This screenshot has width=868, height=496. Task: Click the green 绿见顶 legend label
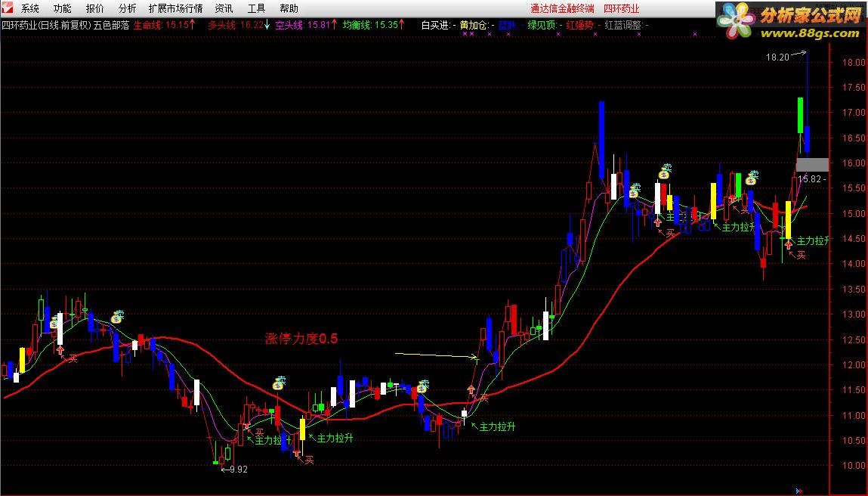542,25
